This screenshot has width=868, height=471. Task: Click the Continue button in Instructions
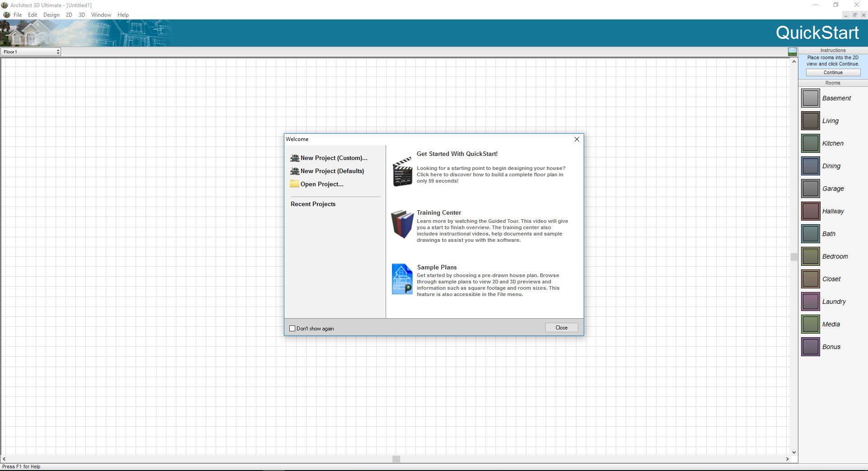point(833,72)
